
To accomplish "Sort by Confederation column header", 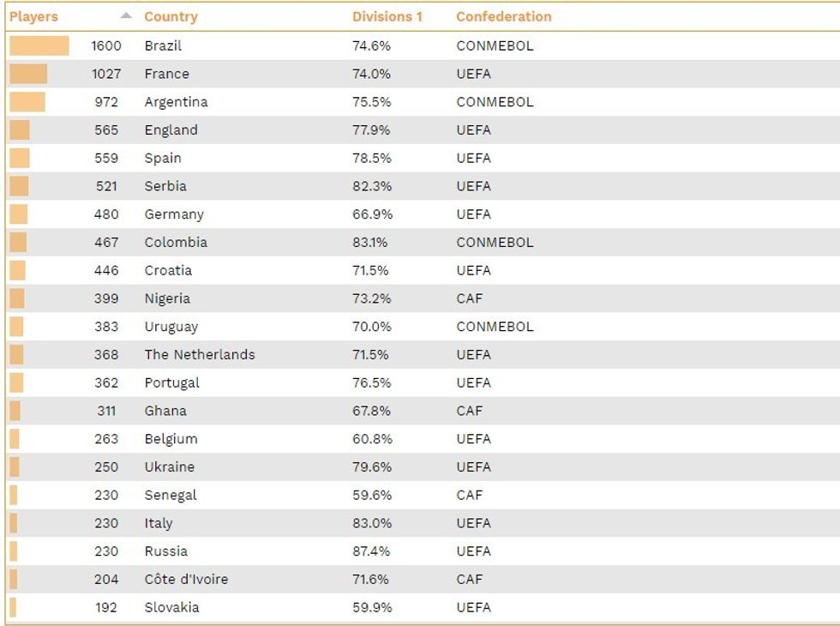I will pos(504,16).
